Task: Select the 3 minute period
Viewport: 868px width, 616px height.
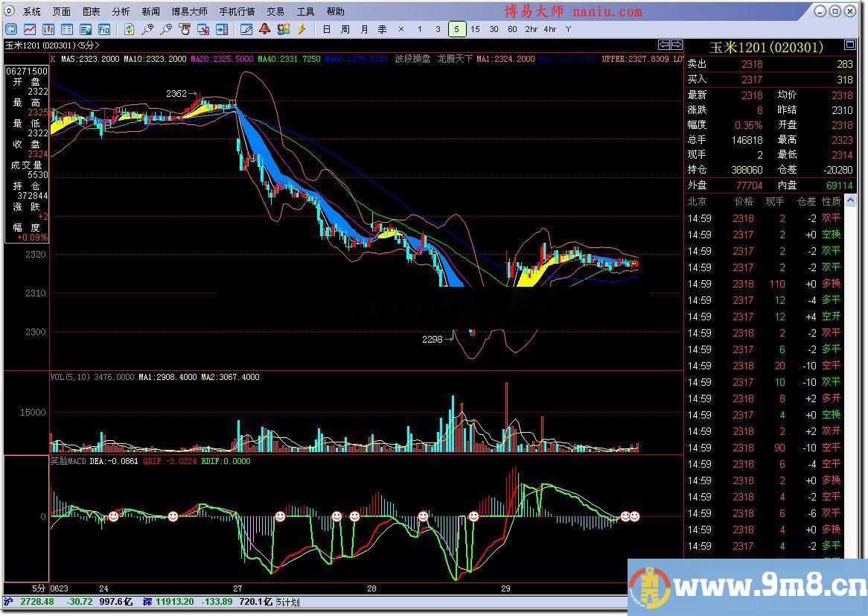Action: 438,29
